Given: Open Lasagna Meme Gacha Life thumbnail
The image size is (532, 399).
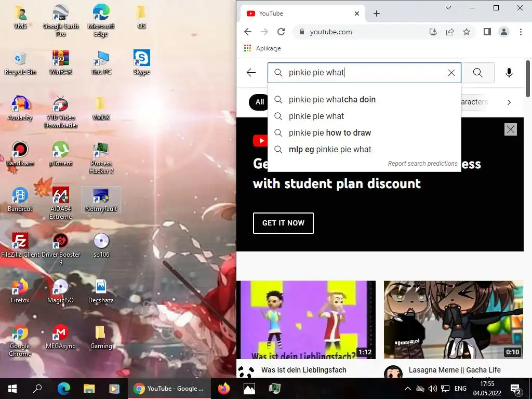Looking at the screenshot, I should [x=453, y=320].
